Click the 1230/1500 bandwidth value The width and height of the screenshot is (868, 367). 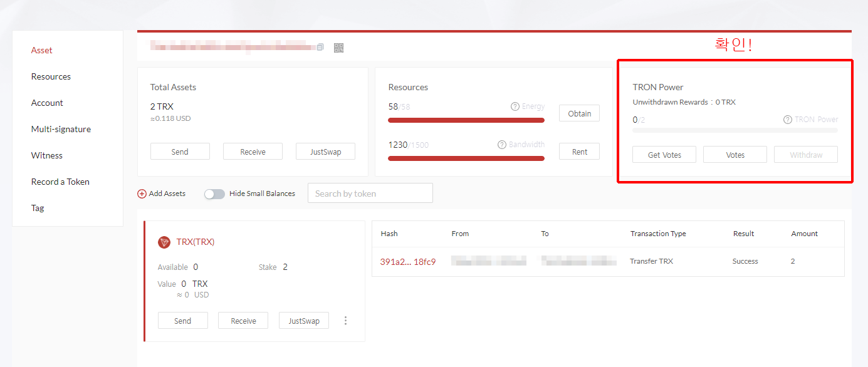coord(409,145)
